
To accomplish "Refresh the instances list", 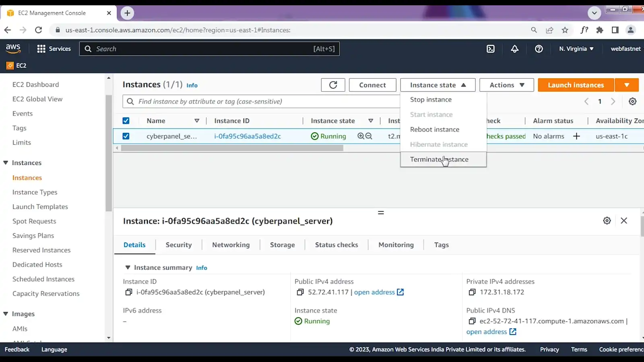I will pyautogui.click(x=333, y=85).
